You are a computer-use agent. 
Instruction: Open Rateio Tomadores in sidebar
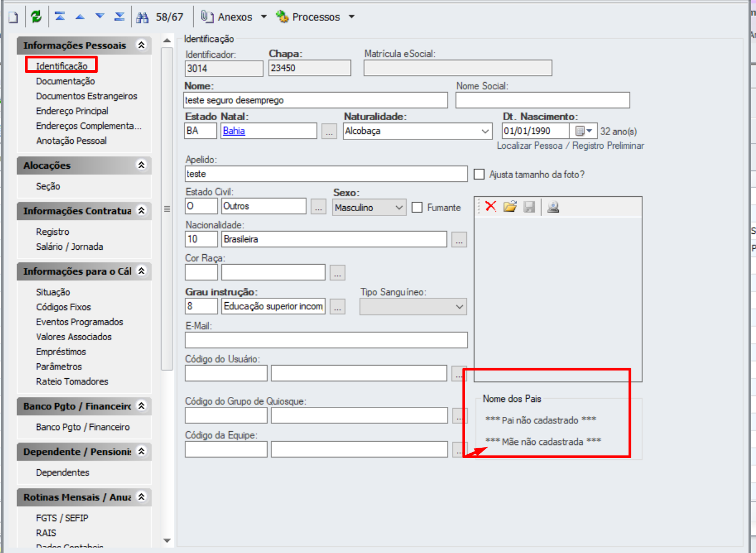point(72,382)
